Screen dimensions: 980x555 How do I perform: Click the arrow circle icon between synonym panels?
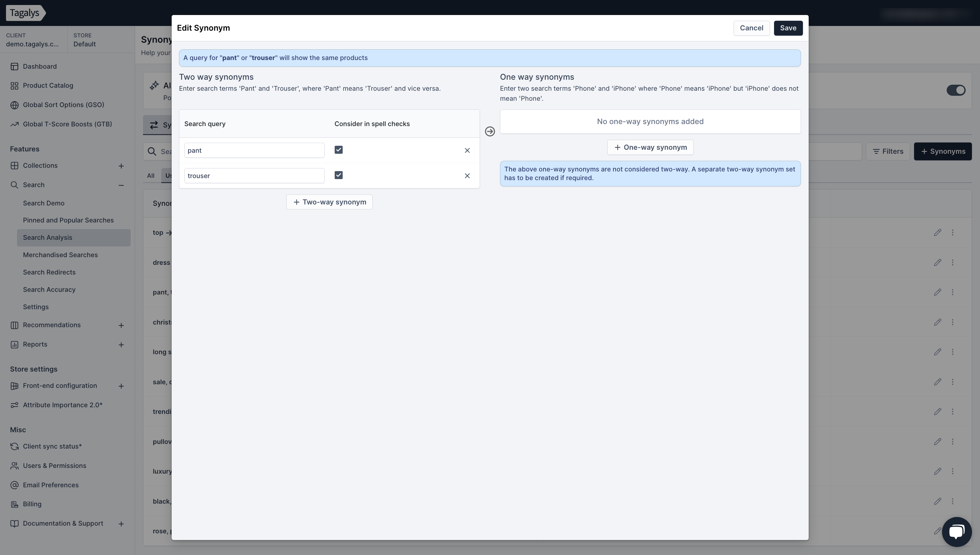click(x=489, y=131)
